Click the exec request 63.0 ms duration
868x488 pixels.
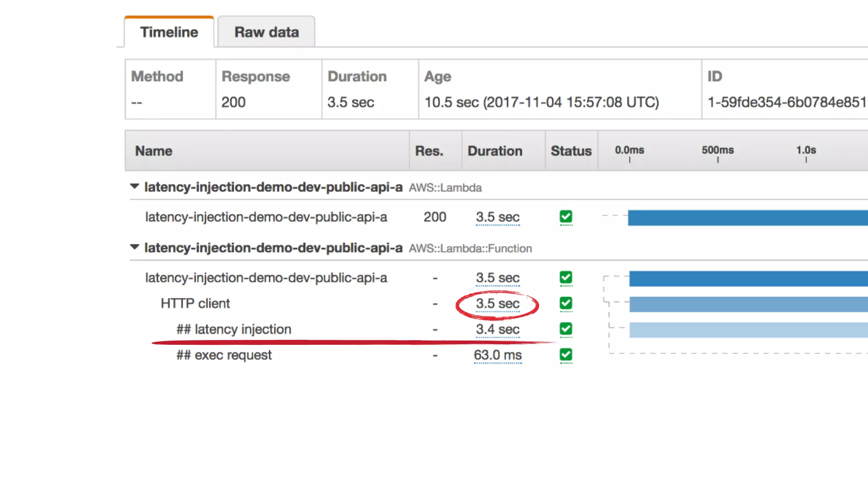498,355
